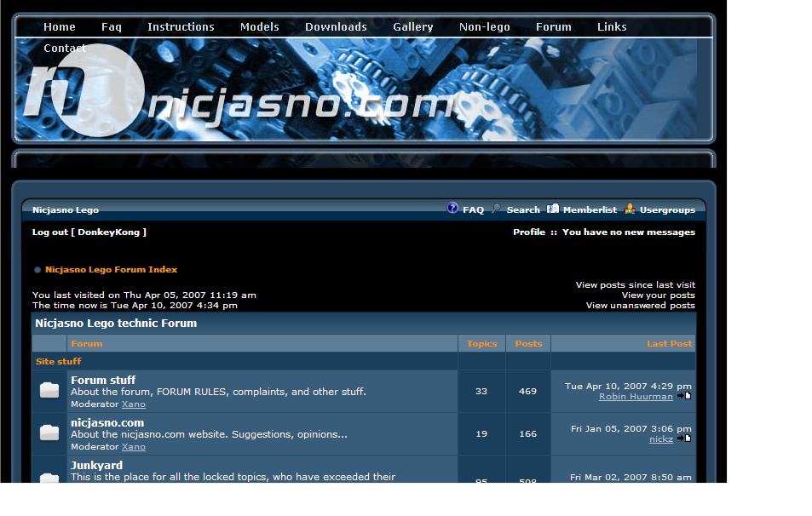Open the Site stuff category
Image resolution: width=812 pixels, height=516 pixels.
coord(58,361)
